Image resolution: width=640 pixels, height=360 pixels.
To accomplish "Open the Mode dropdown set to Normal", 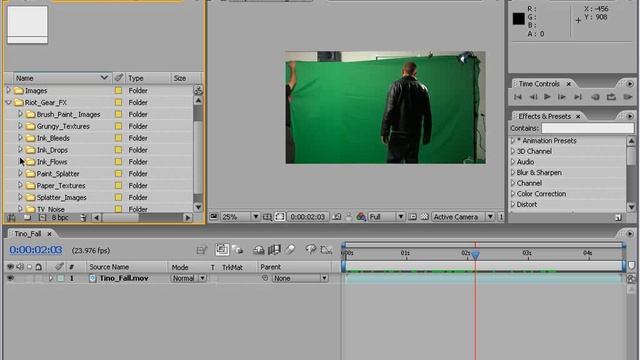I will coord(188,278).
